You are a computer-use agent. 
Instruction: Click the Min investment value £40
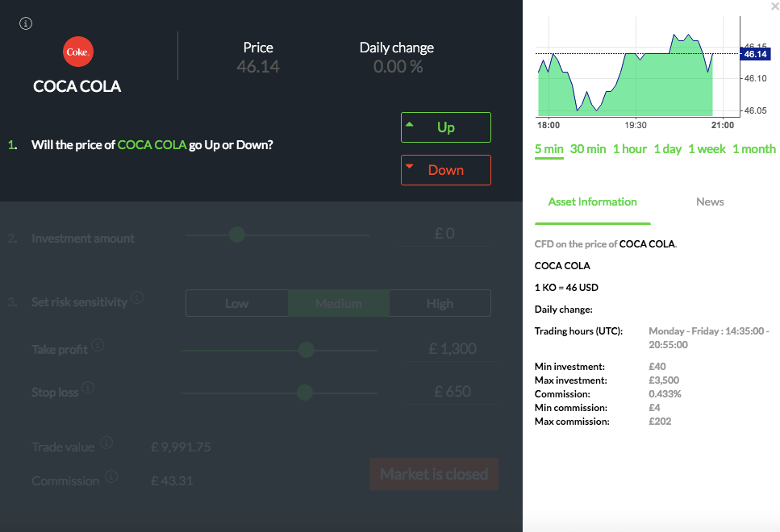(x=657, y=367)
